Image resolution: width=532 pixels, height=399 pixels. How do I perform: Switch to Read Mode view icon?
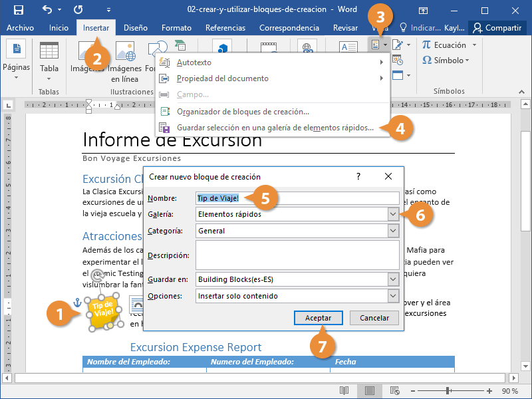pyautogui.click(x=344, y=390)
